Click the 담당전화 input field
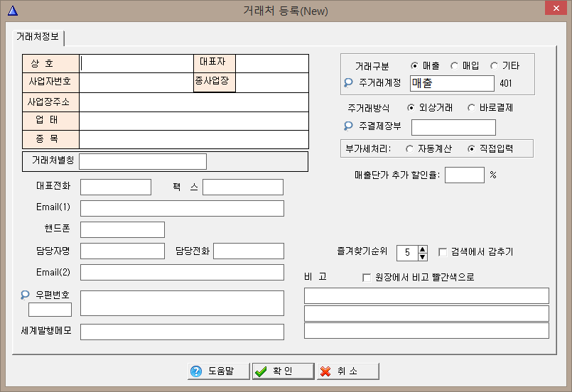Viewport: 572px width, 392px height. point(249,251)
